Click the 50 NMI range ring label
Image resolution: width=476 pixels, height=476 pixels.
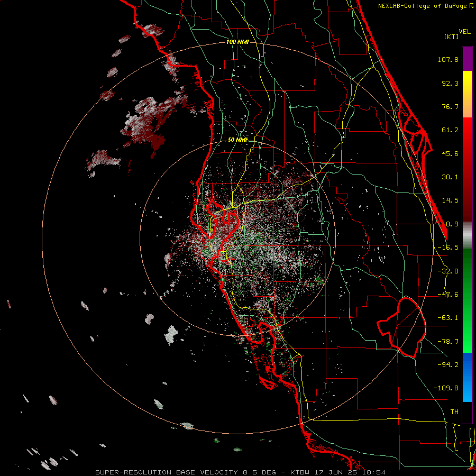[x=237, y=140]
